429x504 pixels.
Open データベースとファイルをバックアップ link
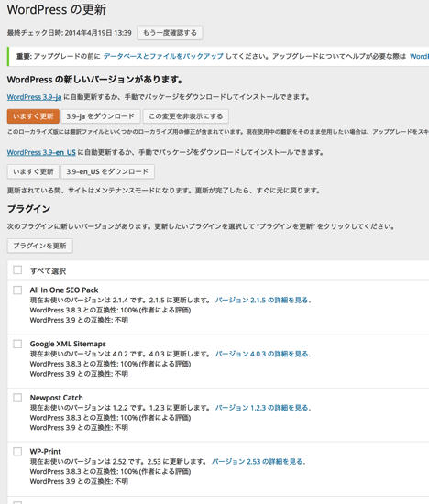tap(163, 56)
